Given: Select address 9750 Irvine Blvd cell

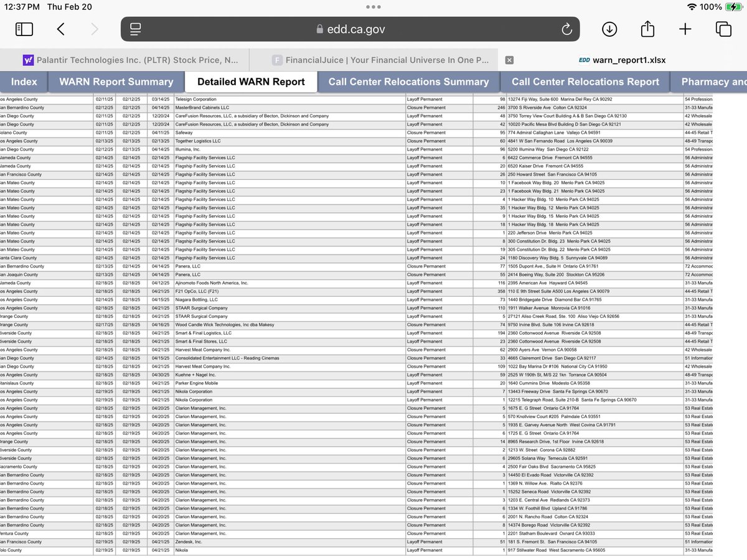Looking at the screenshot, I should pyautogui.click(x=594, y=325).
